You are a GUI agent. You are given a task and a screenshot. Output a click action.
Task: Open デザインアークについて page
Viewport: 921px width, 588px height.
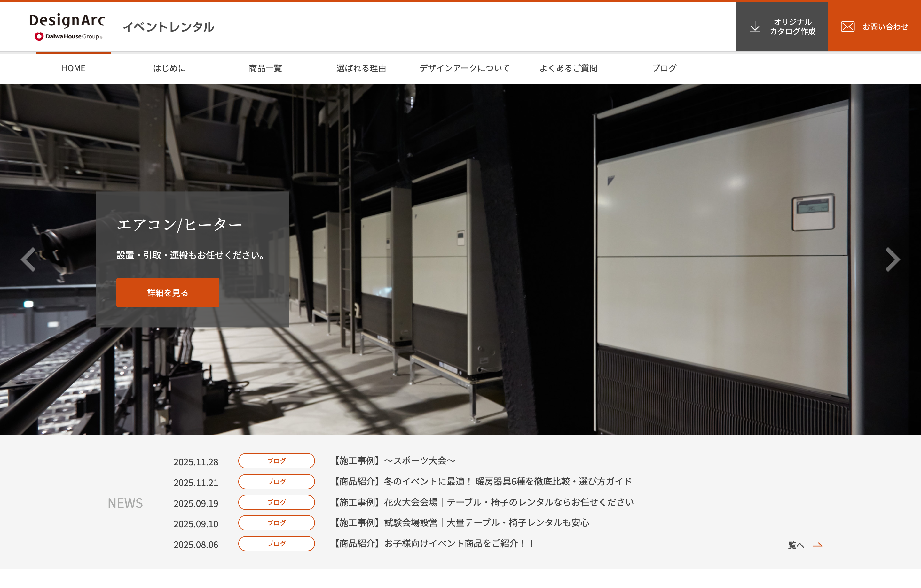click(465, 68)
